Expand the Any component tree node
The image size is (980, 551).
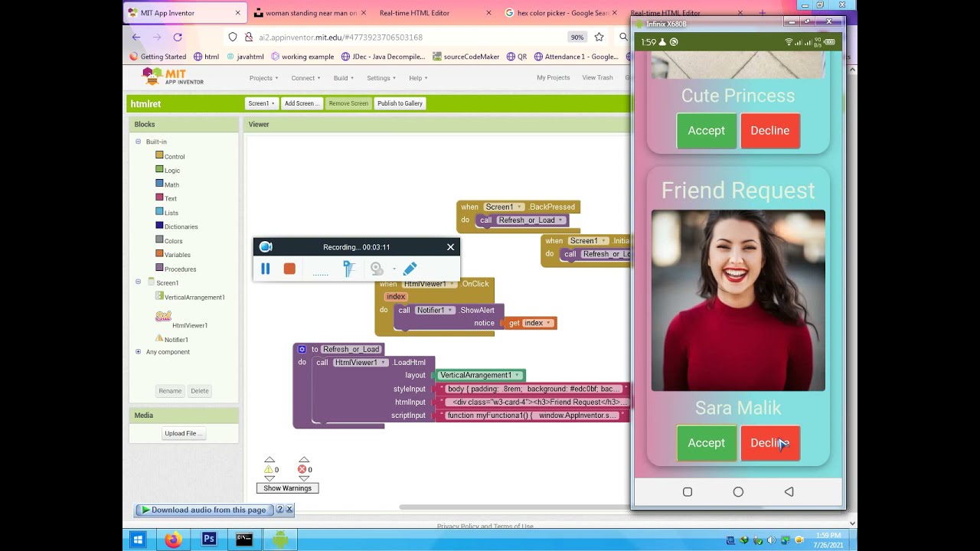pos(139,352)
